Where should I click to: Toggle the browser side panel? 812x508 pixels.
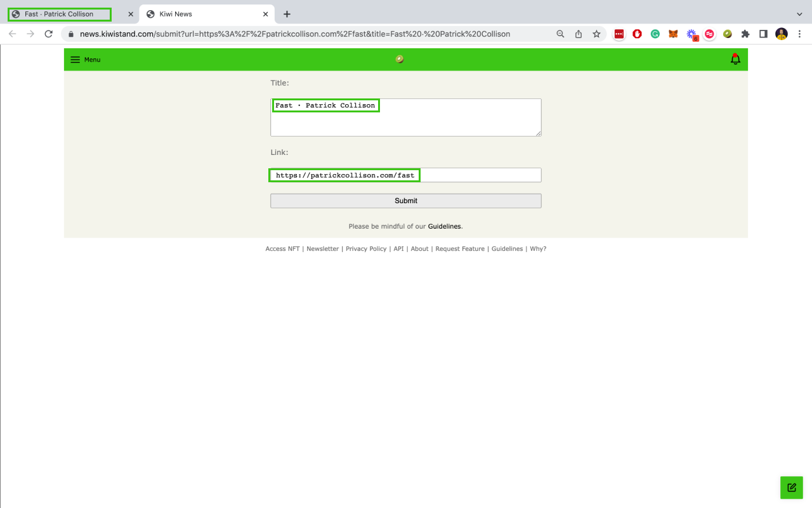[x=764, y=34]
